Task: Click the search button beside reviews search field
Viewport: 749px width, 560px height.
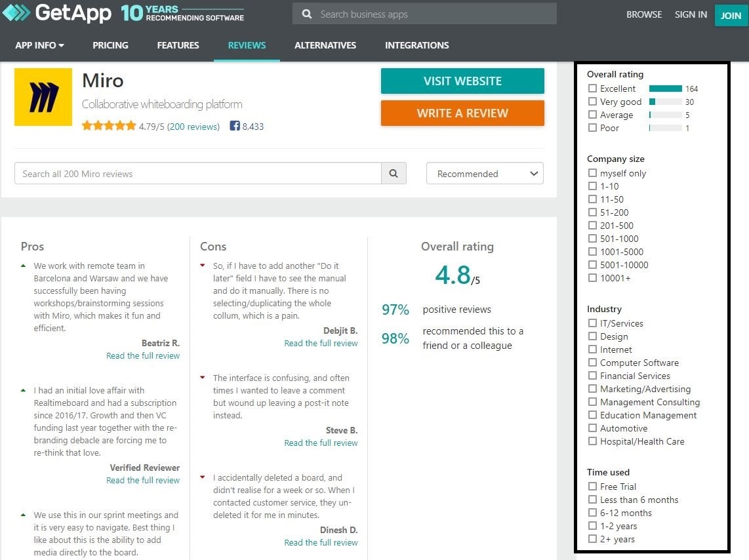Action: (394, 173)
